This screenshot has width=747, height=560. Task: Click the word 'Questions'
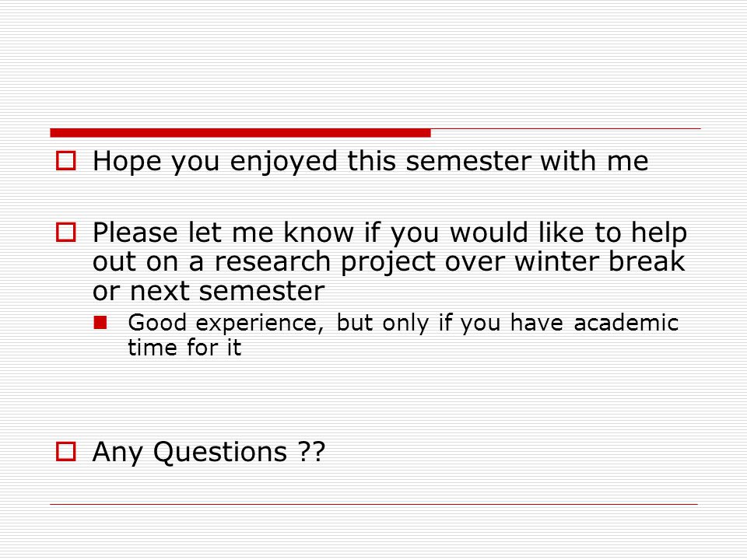pyautogui.click(x=220, y=453)
